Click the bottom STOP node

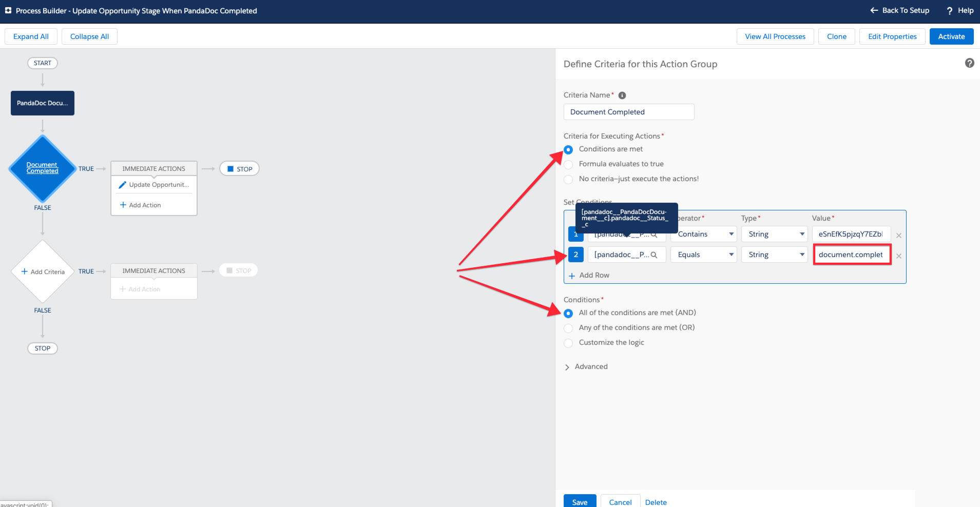point(43,348)
